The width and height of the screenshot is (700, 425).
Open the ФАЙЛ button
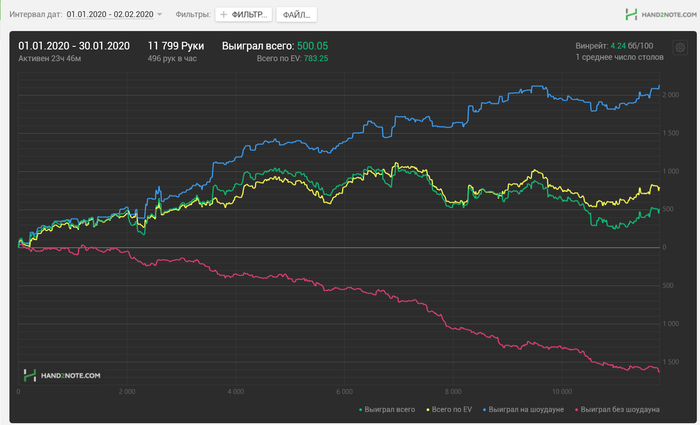296,15
